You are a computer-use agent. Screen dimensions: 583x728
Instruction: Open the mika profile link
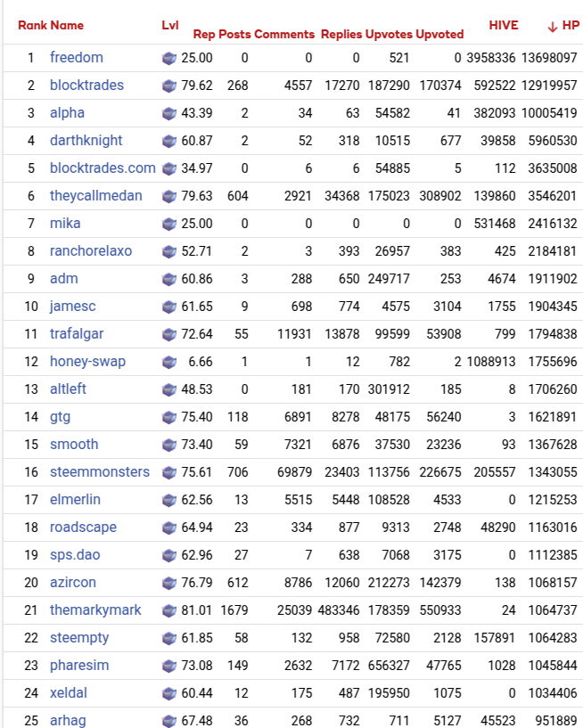pyautogui.click(x=65, y=224)
